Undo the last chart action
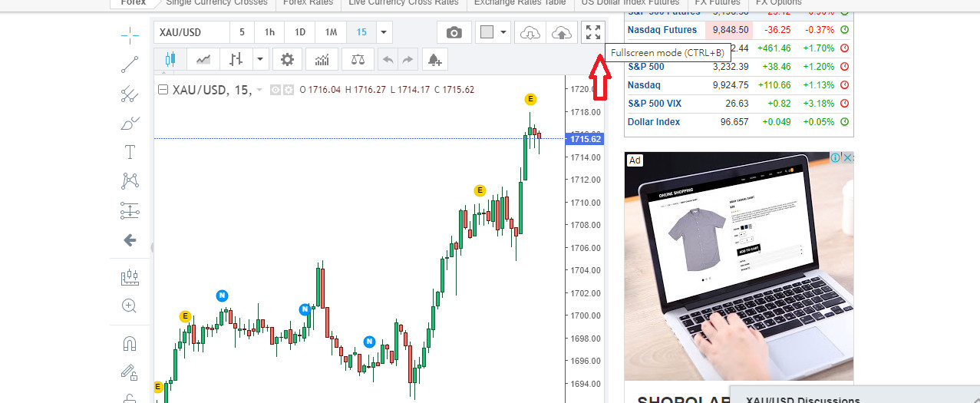The width and height of the screenshot is (980, 403). 388,59
